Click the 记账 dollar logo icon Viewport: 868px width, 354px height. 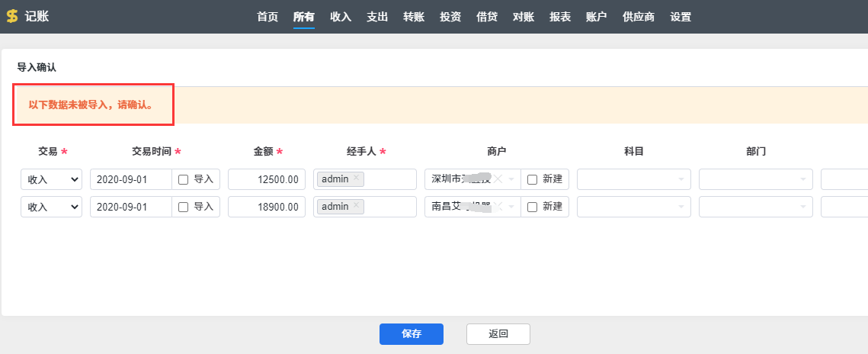pos(12,17)
